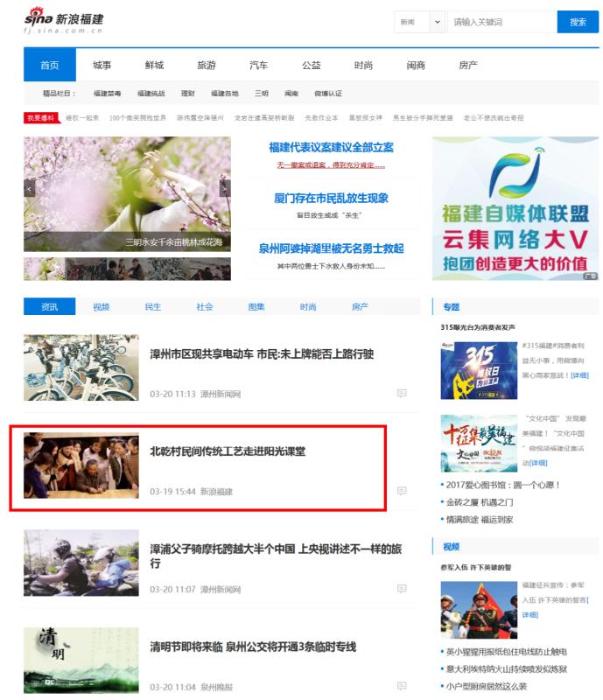
Task: Open the 三明 featured column link
Action: coord(262,94)
